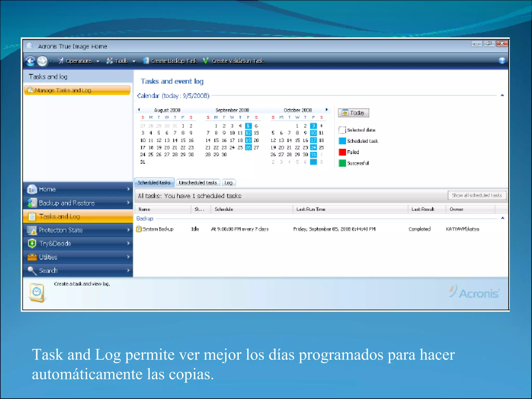Expand the Utilities section chevron
The height and width of the screenshot is (399, 532).
128,257
